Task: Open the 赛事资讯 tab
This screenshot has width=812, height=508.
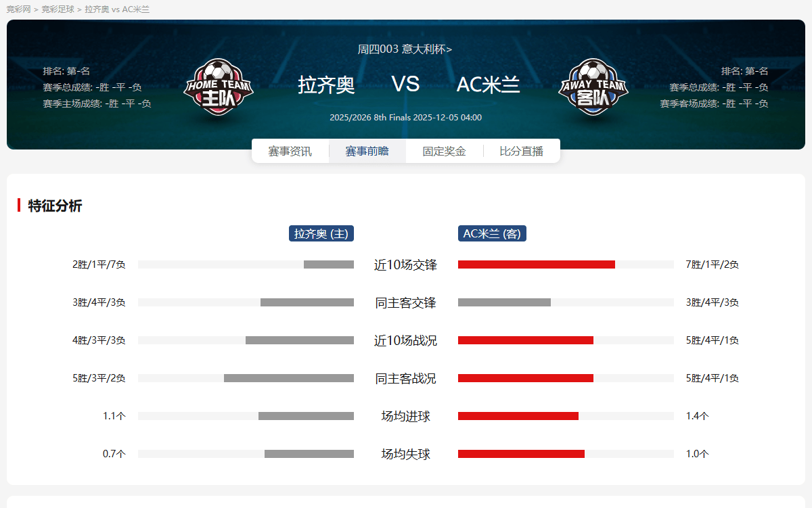Action: 290,151
